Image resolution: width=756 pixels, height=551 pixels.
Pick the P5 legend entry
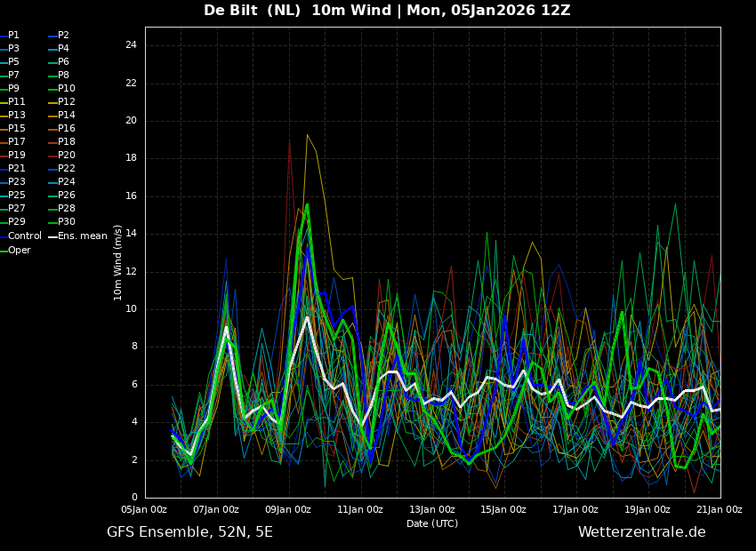click(10, 61)
